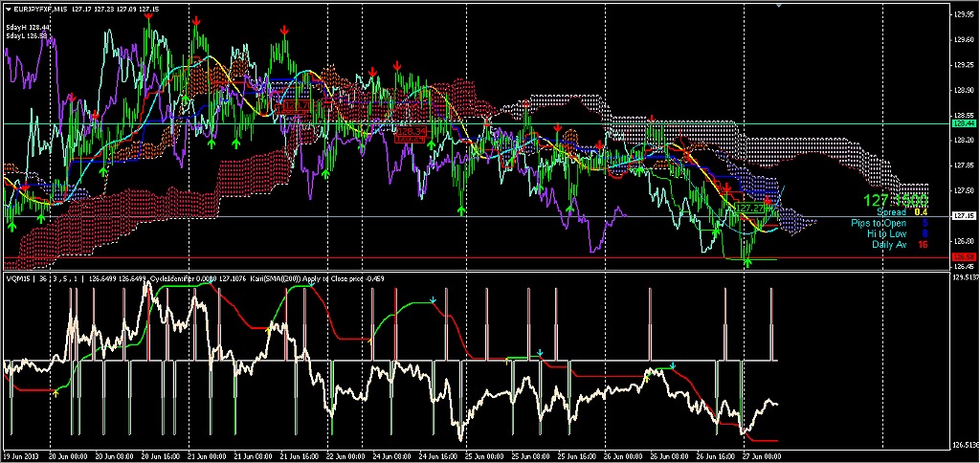Click the green 128.44 price scale marker
Image resolution: width=980 pixels, height=463 pixels.
pyautogui.click(x=963, y=124)
